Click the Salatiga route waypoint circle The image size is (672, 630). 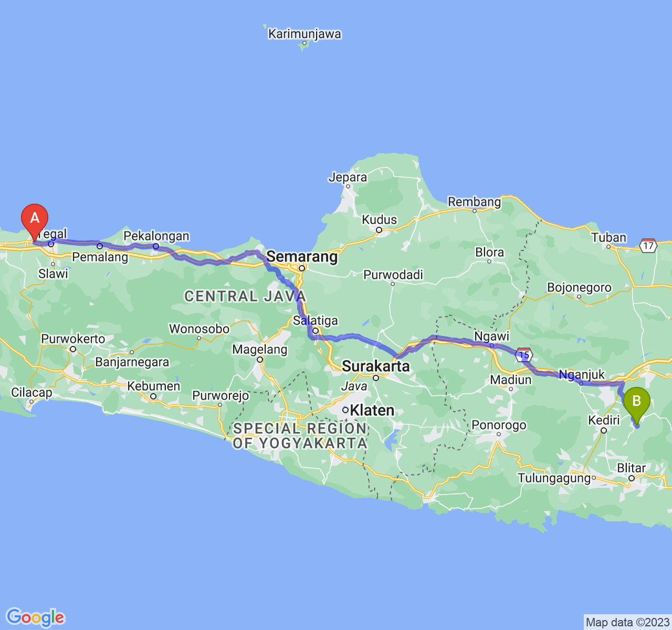316,331
